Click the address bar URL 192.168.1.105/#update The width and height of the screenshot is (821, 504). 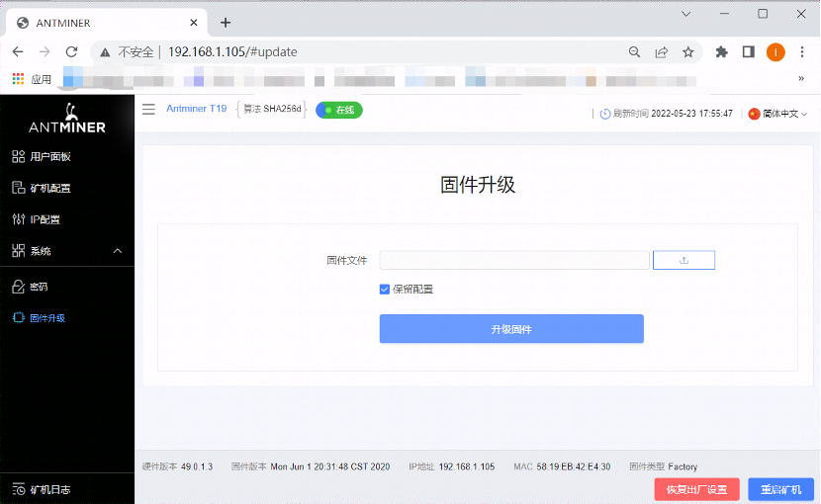232,51
